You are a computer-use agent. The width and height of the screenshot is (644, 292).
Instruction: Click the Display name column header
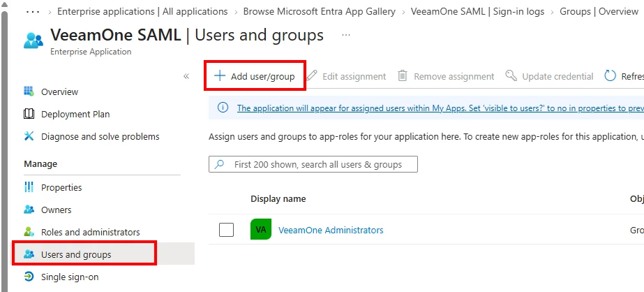(278, 199)
